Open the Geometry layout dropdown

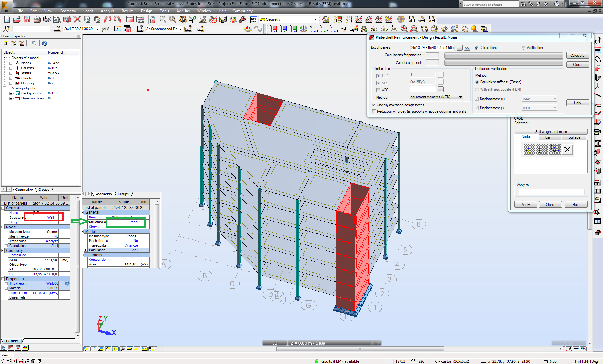tap(315, 19)
